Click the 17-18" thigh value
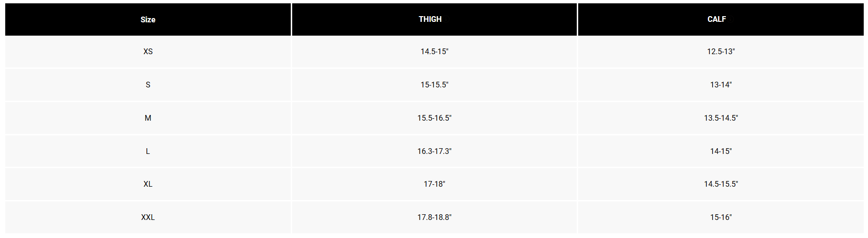The height and width of the screenshot is (238, 868). tap(434, 184)
